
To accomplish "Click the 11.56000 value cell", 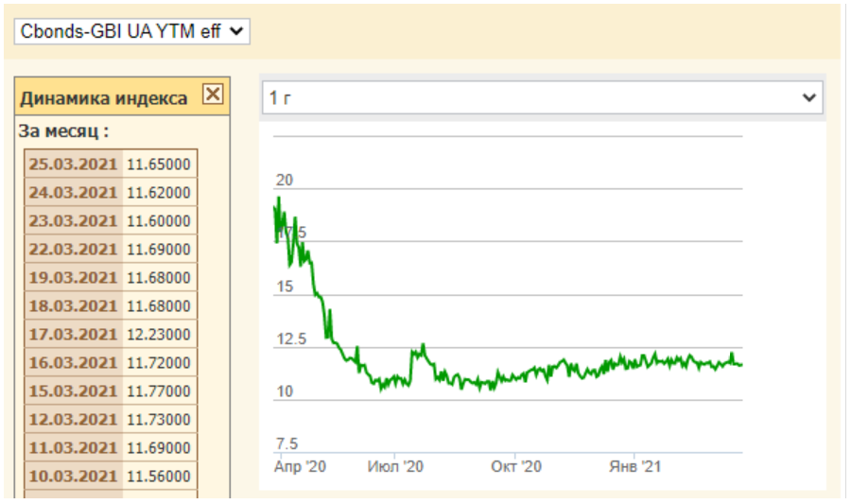I will 159,476.
